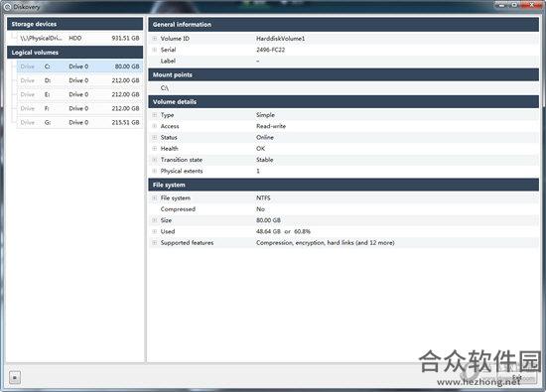Click the 48.64 GB used value
This screenshot has height=392, width=546.
click(x=268, y=231)
